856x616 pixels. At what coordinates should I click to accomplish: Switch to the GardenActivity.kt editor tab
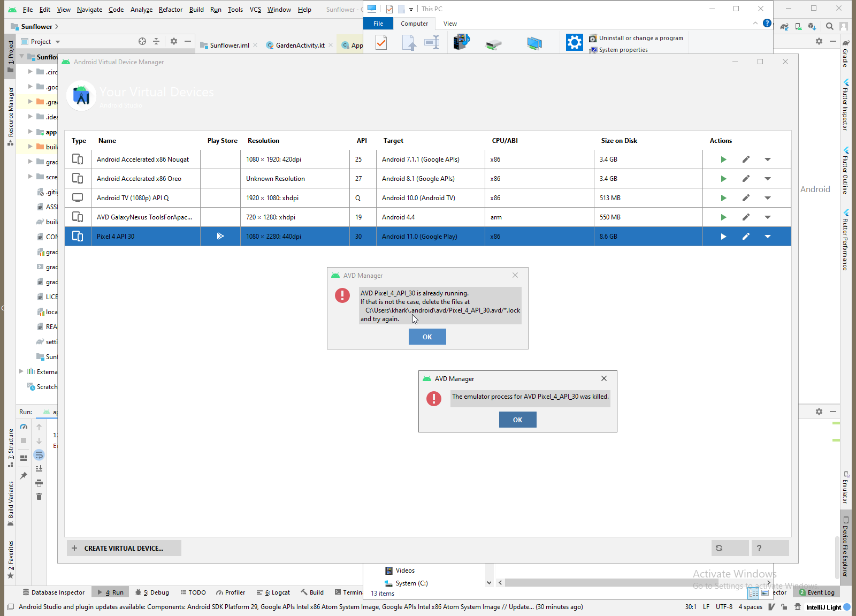(x=300, y=45)
